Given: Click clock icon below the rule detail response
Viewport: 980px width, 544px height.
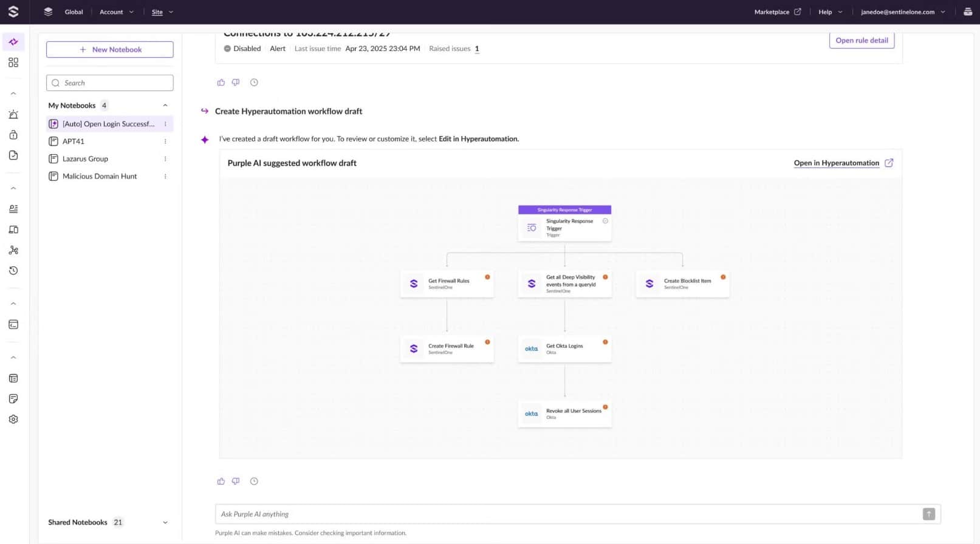Looking at the screenshot, I should (x=254, y=83).
